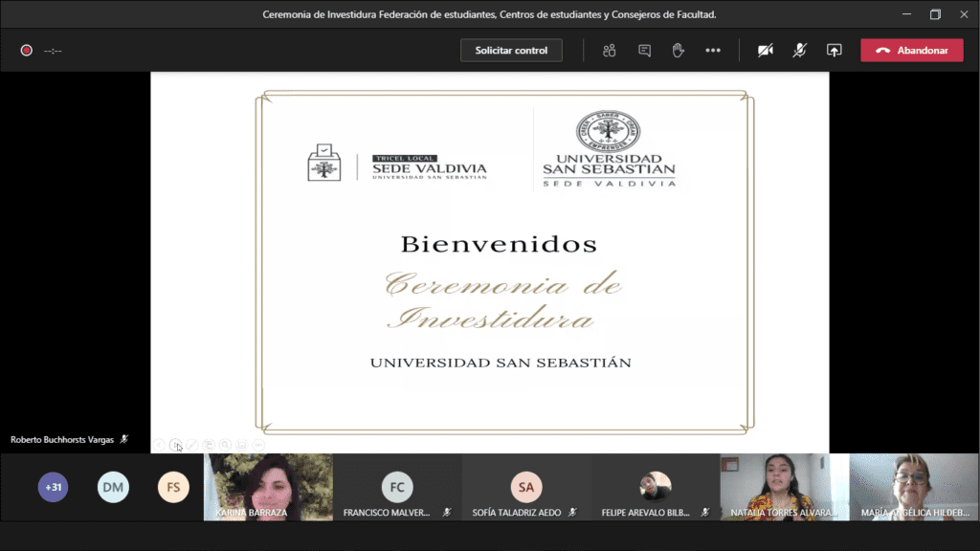
Task: Go to the next slide arrow
Action: [176, 445]
